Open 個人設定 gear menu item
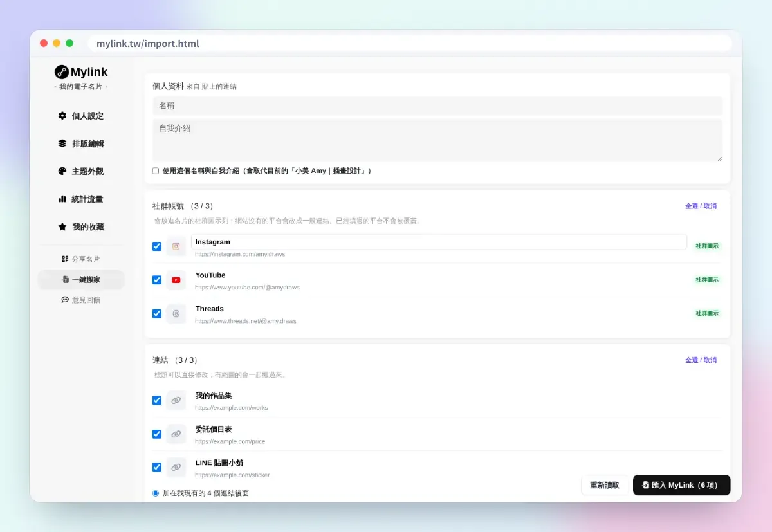 coord(81,116)
